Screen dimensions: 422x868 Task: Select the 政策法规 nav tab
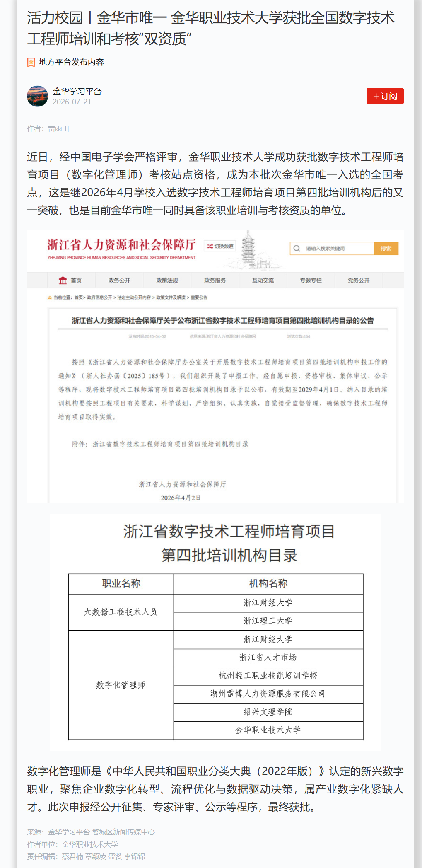point(167,280)
